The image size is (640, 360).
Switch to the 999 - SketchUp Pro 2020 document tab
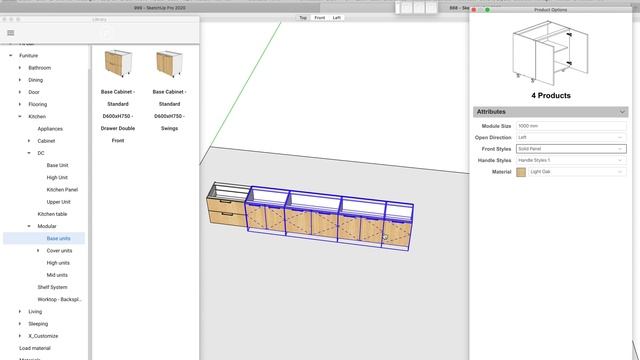[x=160, y=8]
